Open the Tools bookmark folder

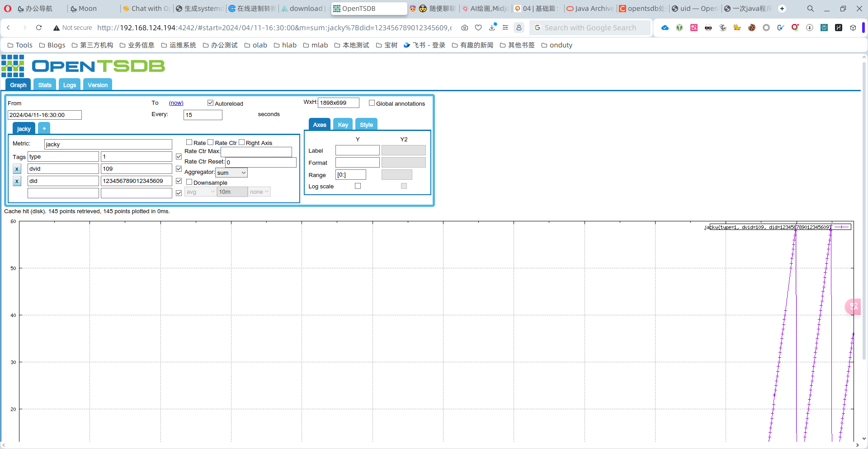click(20, 45)
